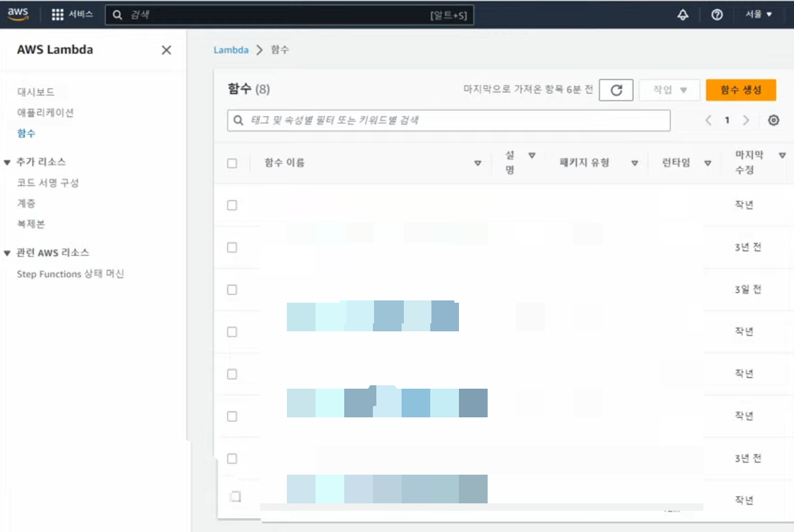Viewport: 794px width, 532px height.
Task: Open 애플리케이션 in sidebar
Action: [45, 112]
